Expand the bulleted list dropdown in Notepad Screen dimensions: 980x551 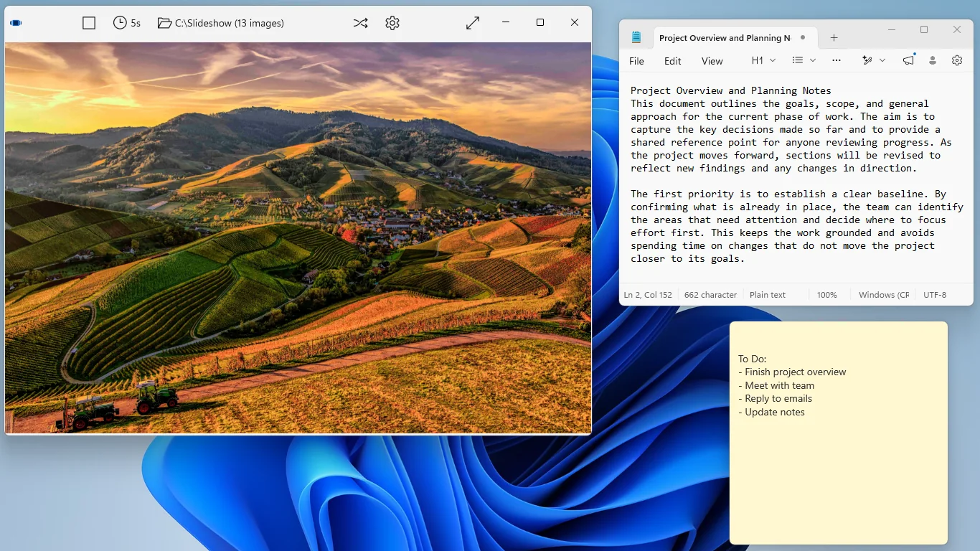coord(804,60)
